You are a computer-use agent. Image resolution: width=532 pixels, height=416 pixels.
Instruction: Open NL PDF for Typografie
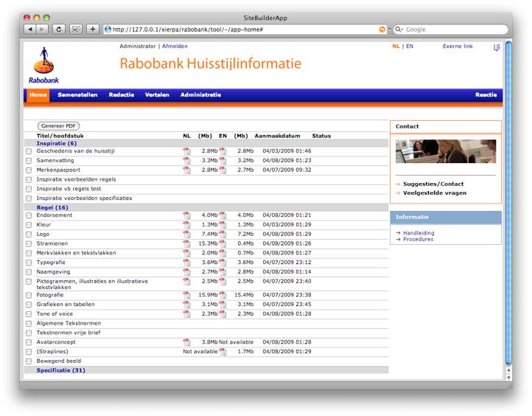pos(186,263)
